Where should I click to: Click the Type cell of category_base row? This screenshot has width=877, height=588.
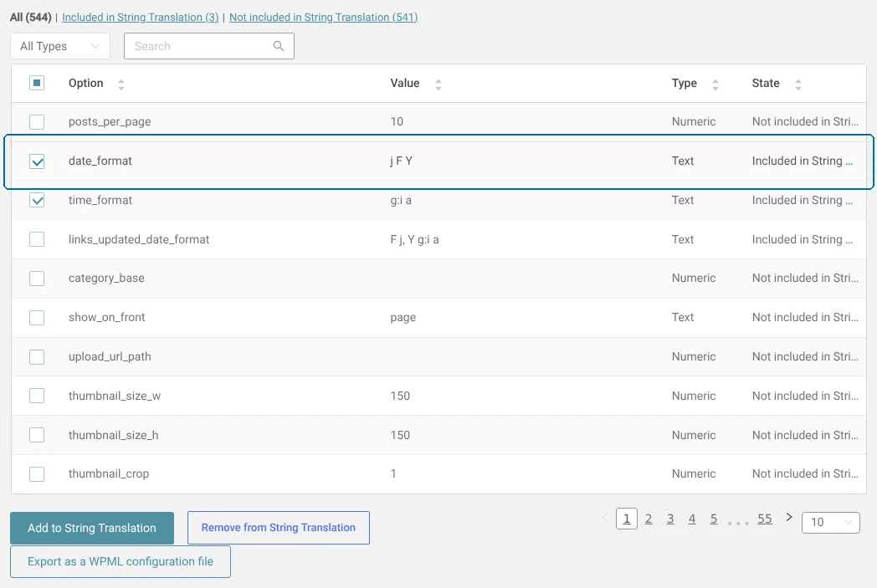(x=694, y=279)
